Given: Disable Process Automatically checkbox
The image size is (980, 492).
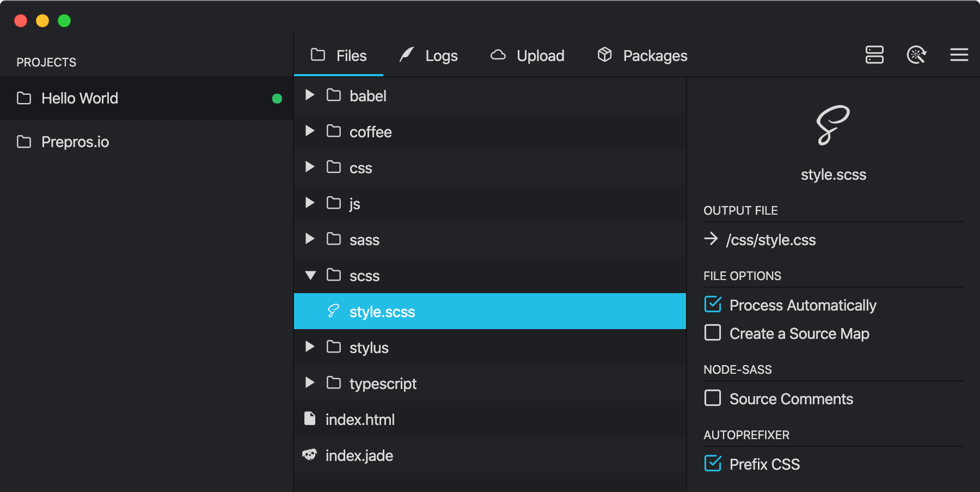Looking at the screenshot, I should click(x=713, y=305).
